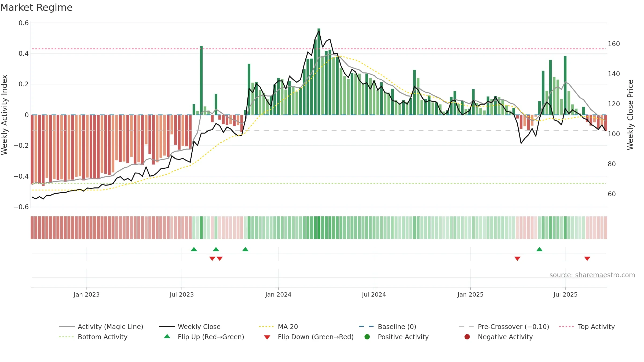Viewport: 644px width, 362px height.
Task: Toggle the Bottom Activity legend entry
Action: tap(93, 337)
